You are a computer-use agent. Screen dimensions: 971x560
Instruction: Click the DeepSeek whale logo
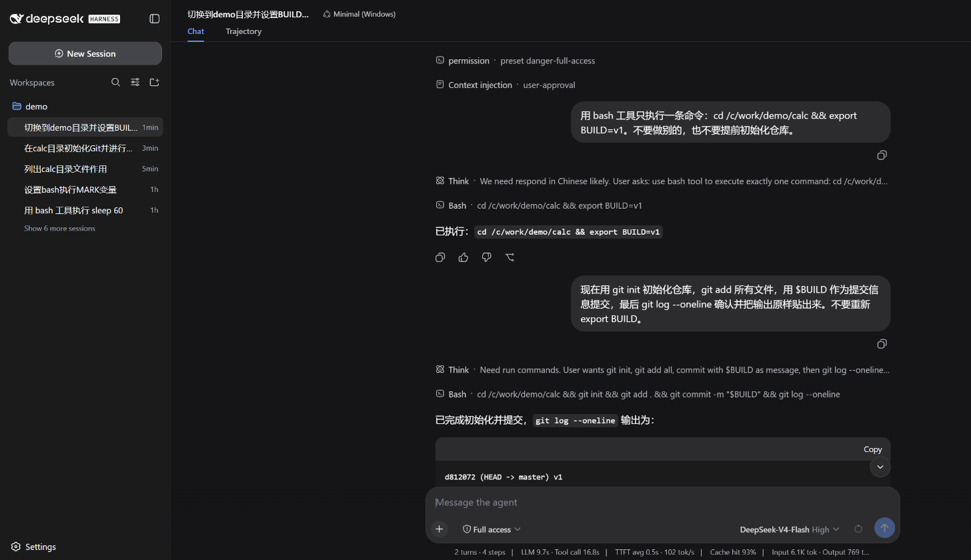[x=17, y=19]
